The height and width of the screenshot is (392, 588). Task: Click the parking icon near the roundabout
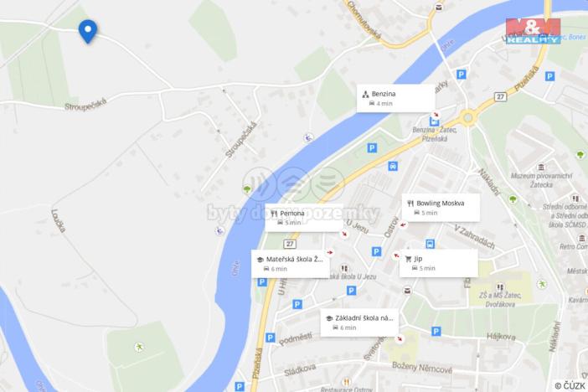[x=462, y=75]
